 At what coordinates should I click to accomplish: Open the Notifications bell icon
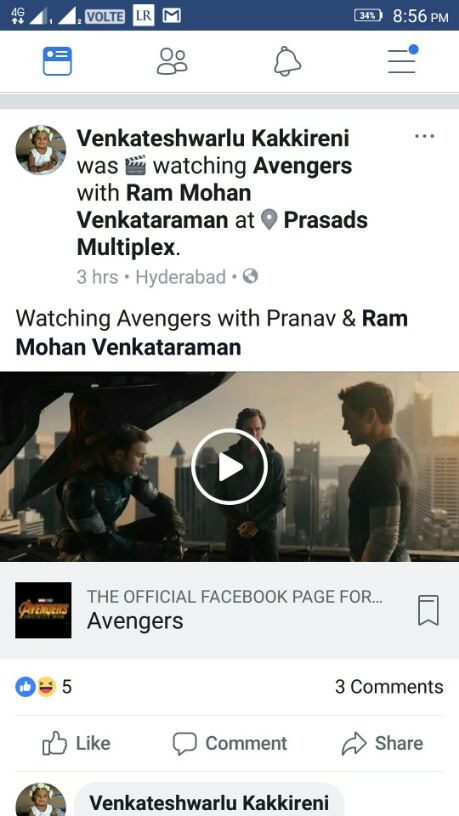(x=287, y=61)
